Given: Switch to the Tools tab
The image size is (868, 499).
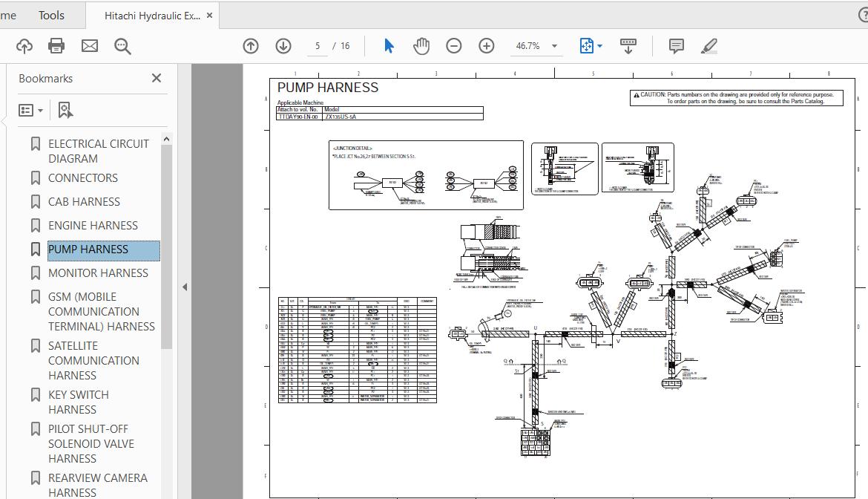Looking at the screenshot, I should [x=51, y=15].
